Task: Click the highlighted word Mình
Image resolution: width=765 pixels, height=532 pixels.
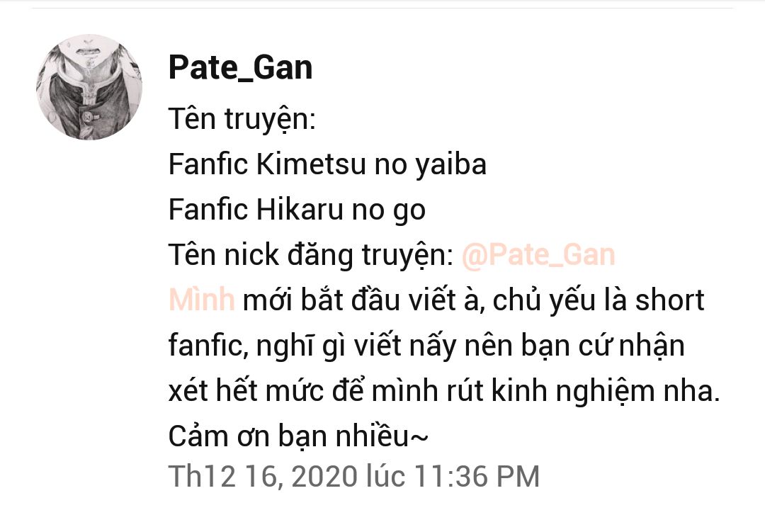Action: [201, 300]
